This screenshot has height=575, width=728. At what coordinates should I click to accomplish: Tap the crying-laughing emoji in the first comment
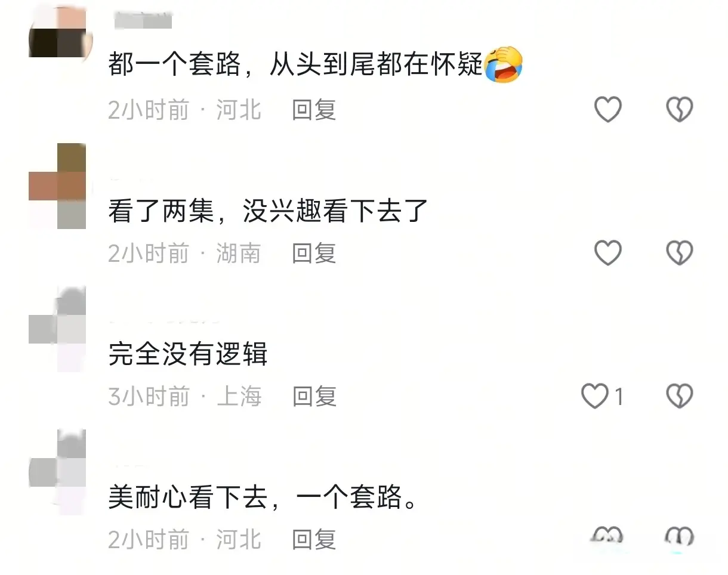(x=503, y=64)
